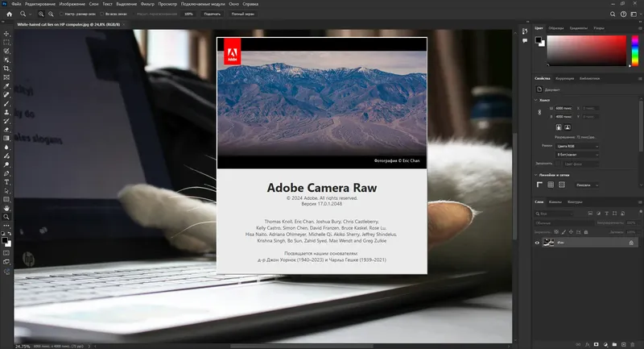644x349 pixels.
Task: Switch to the 'Каналы' tab
Action: (555, 202)
